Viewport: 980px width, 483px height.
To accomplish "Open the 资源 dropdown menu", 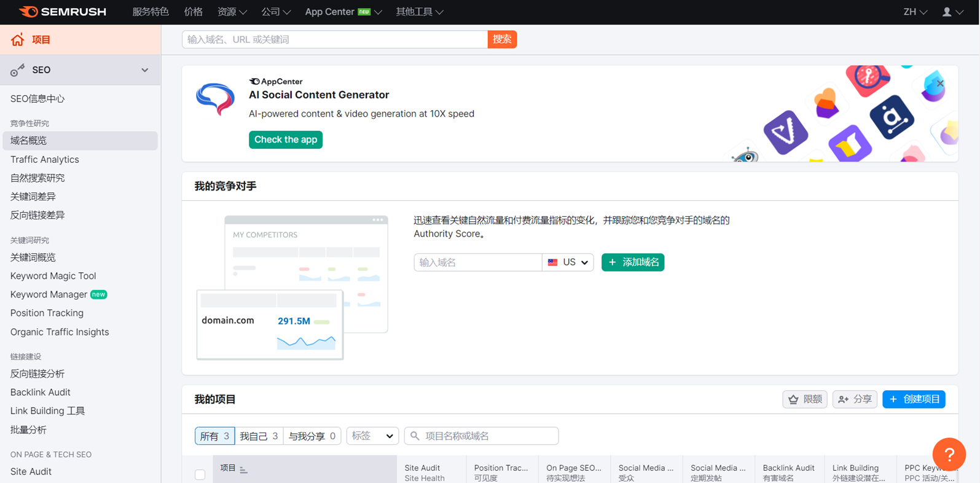I will point(232,12).
